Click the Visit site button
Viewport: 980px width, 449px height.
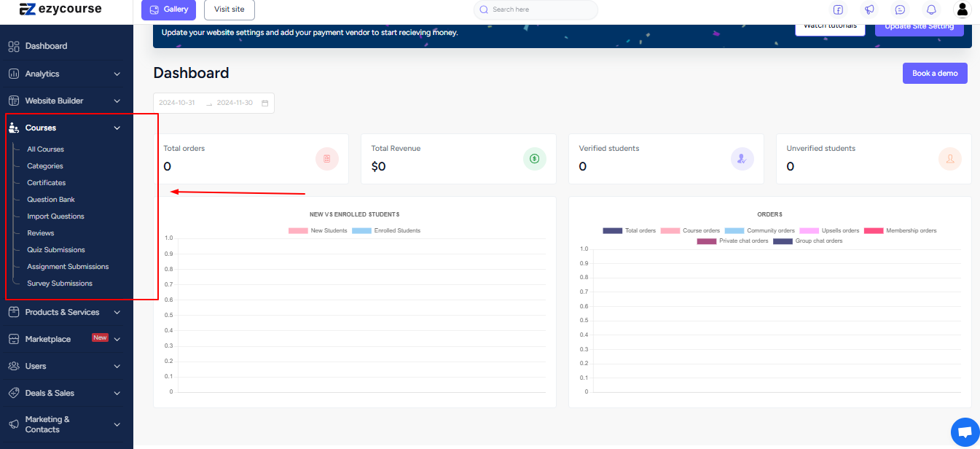pos(230,9)
